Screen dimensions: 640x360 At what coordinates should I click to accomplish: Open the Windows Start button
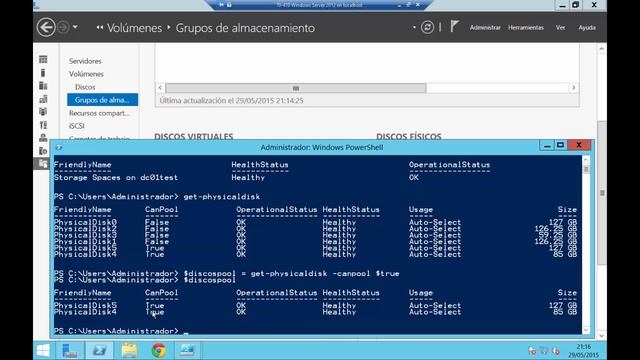coord(43,350)
